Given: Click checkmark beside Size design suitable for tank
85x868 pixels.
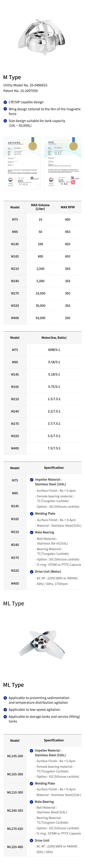Looking at the screenshot, I should coord(5,121).
